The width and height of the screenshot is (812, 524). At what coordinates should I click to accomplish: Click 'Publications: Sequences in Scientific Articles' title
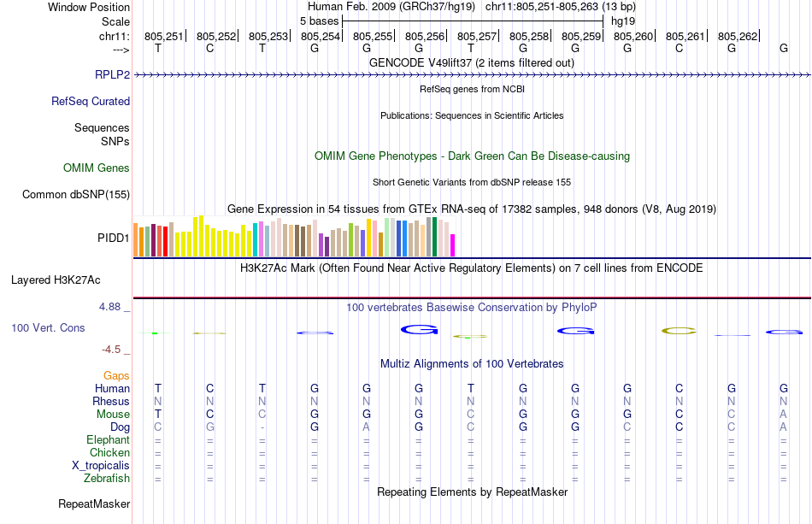point(472,115)
